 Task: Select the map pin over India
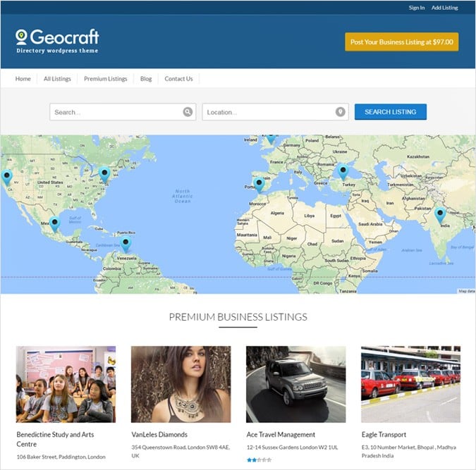point(440,215)
